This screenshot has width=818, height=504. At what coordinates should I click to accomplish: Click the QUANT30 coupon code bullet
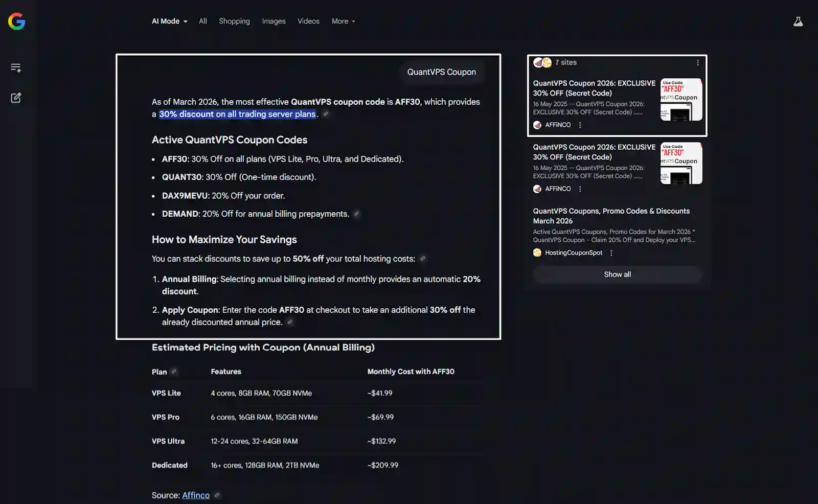239,177
